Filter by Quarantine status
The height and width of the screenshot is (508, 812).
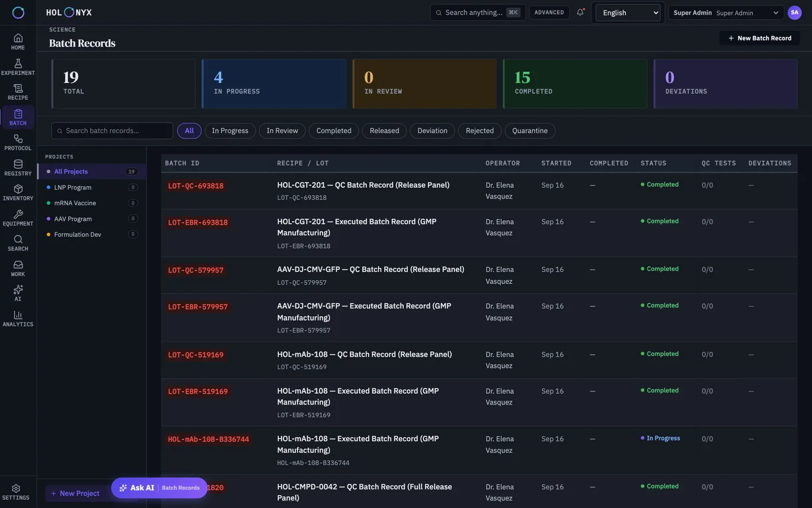point(530,131)
